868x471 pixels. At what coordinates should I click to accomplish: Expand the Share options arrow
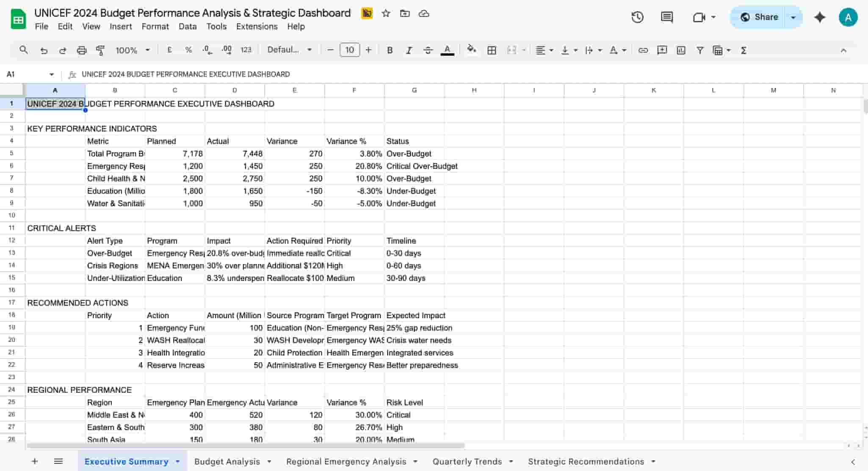[x=793, y=17]
